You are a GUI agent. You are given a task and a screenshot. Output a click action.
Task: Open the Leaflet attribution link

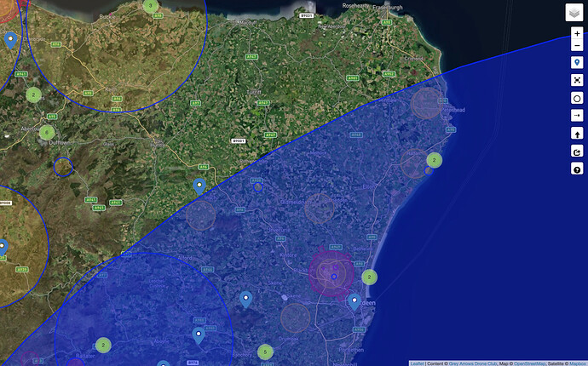(x=417, y=363)
